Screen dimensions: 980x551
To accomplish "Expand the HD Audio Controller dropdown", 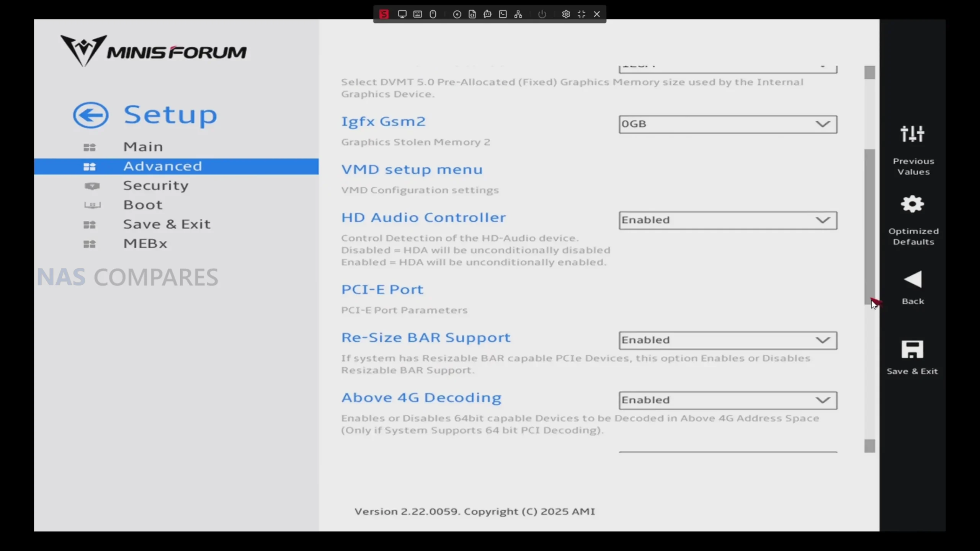I will point(728,220).
